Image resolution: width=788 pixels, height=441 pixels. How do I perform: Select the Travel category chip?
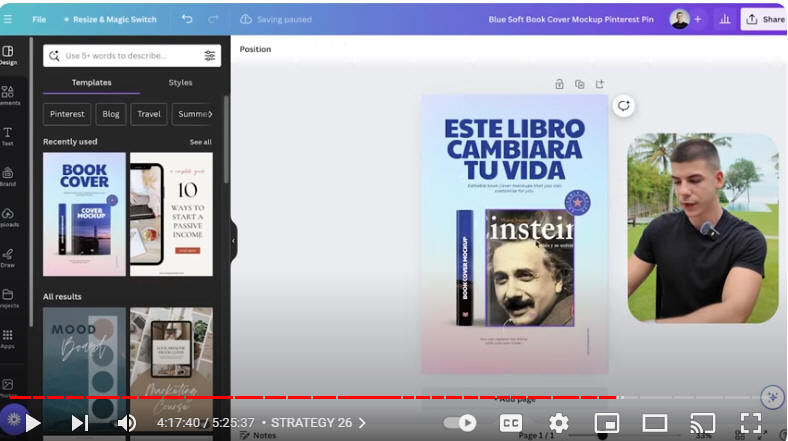point(149,114)
